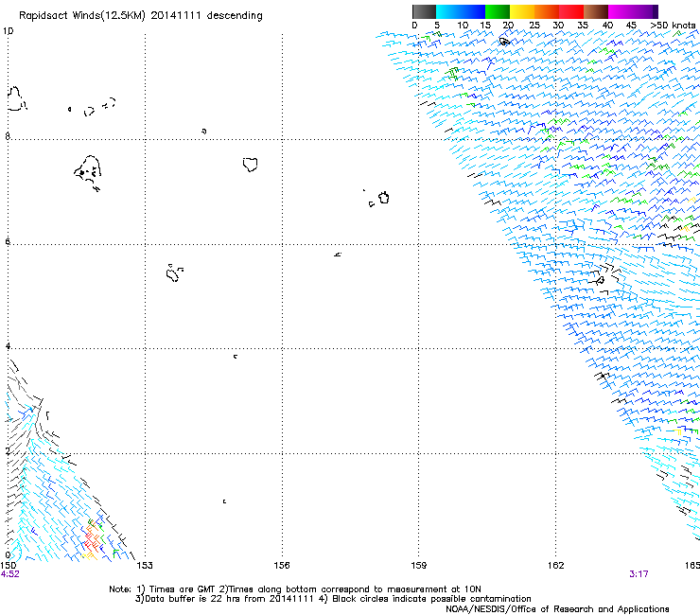Viewport: 700px width, 615px height.
Task: Click the purple time stamp 4:52
Action: pos(10,574)
